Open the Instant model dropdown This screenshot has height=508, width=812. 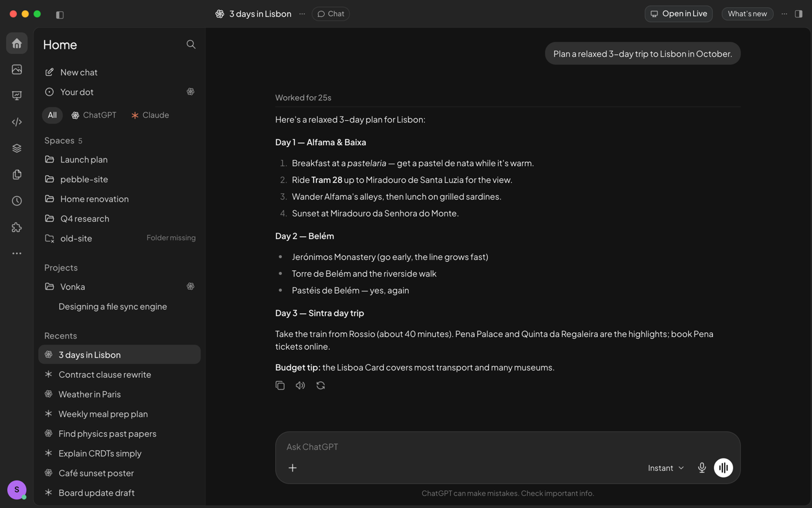pyautogui.click(x=666, y=468)
